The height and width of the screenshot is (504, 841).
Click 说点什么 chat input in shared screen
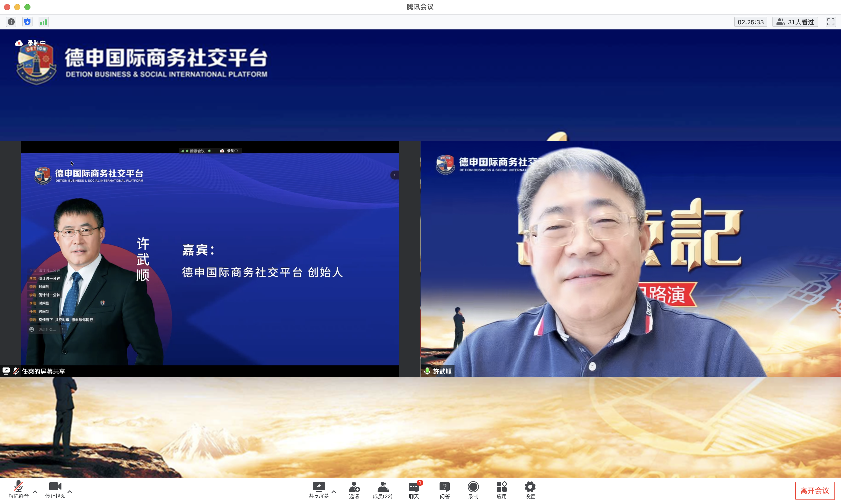point(47,329)
